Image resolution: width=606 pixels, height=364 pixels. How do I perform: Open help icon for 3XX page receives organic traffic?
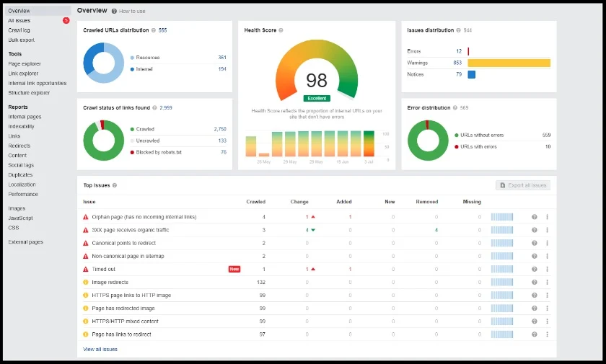534,230
